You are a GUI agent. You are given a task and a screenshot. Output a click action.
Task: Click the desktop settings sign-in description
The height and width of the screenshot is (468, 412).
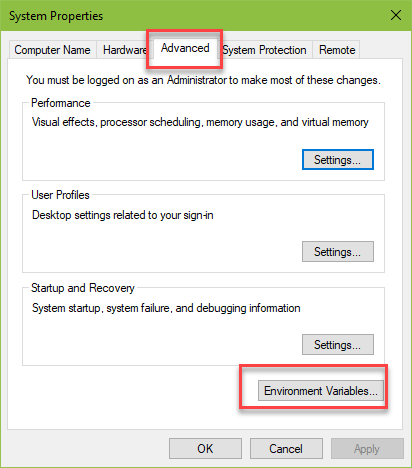coord(123,215)
